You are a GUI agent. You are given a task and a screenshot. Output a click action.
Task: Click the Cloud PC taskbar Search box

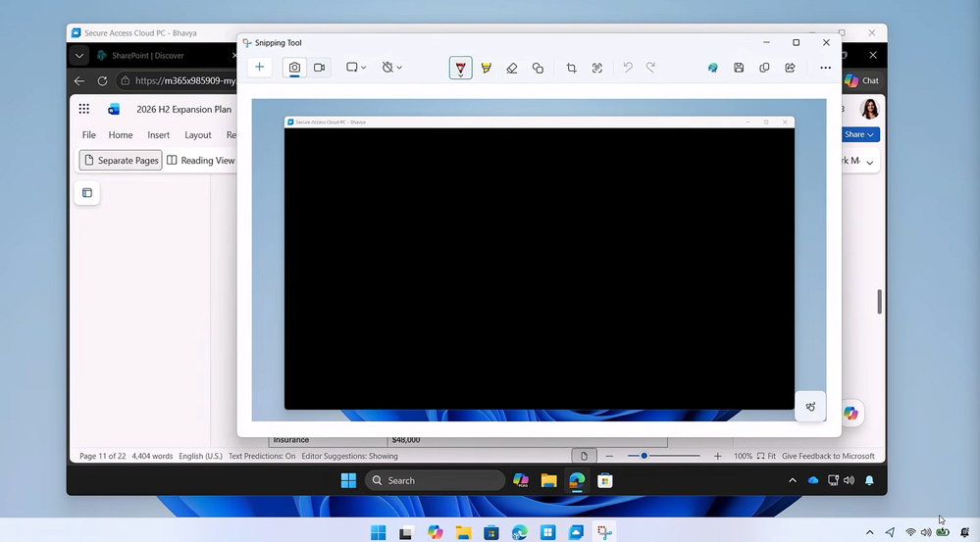pos(435,480)
